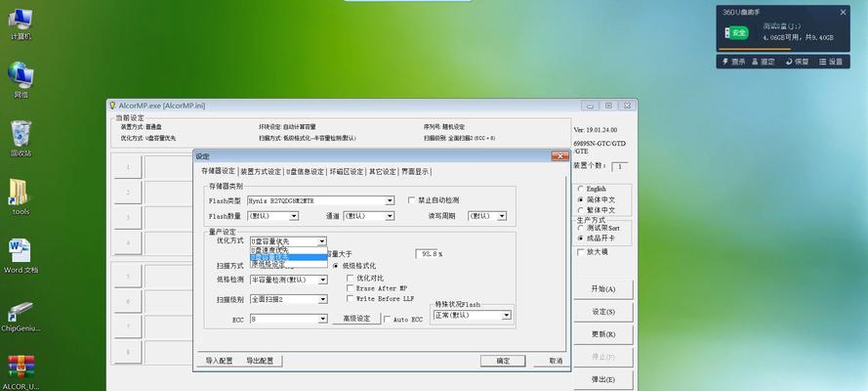
Task: Launch the ChipGenius desktop shortcut
Action: coord(21,316)
